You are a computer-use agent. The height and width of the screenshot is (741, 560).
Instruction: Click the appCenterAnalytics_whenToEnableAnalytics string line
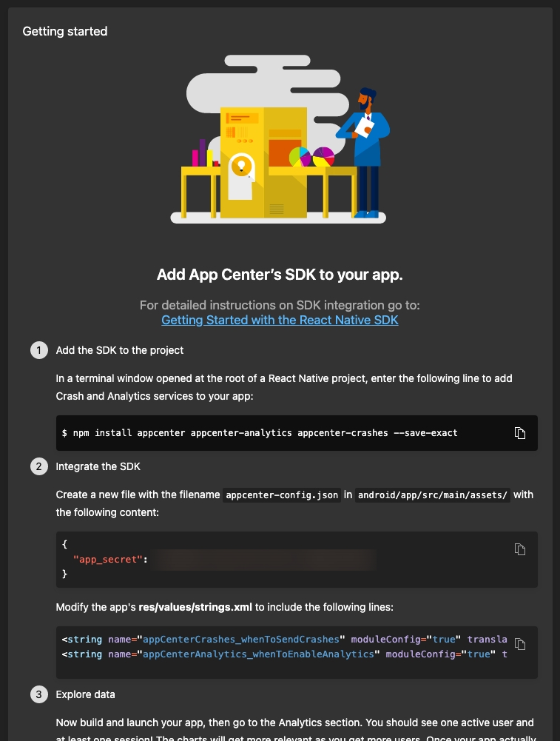pyautogui.click(x=284, y=654)
